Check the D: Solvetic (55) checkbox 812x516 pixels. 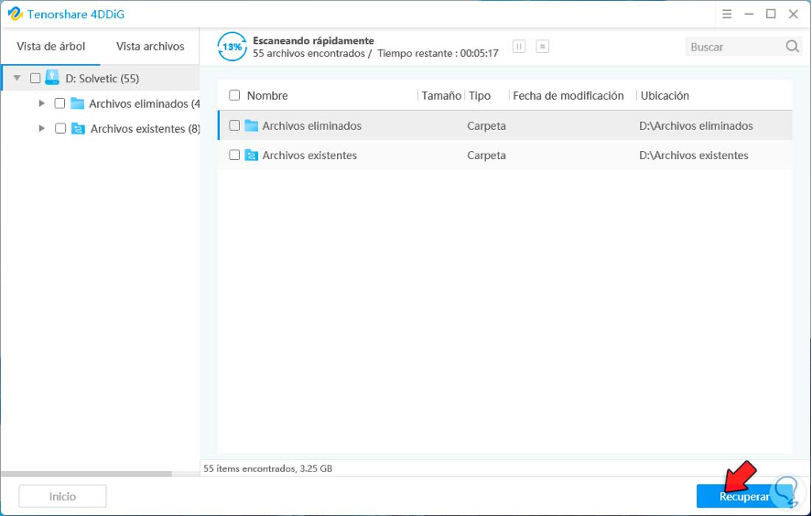35,78
